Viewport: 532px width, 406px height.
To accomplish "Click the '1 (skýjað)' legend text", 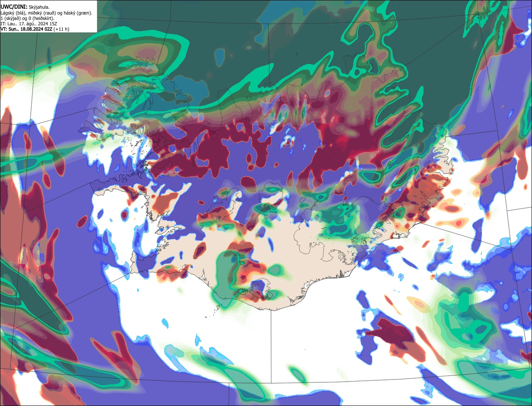I will pos(10,19).
